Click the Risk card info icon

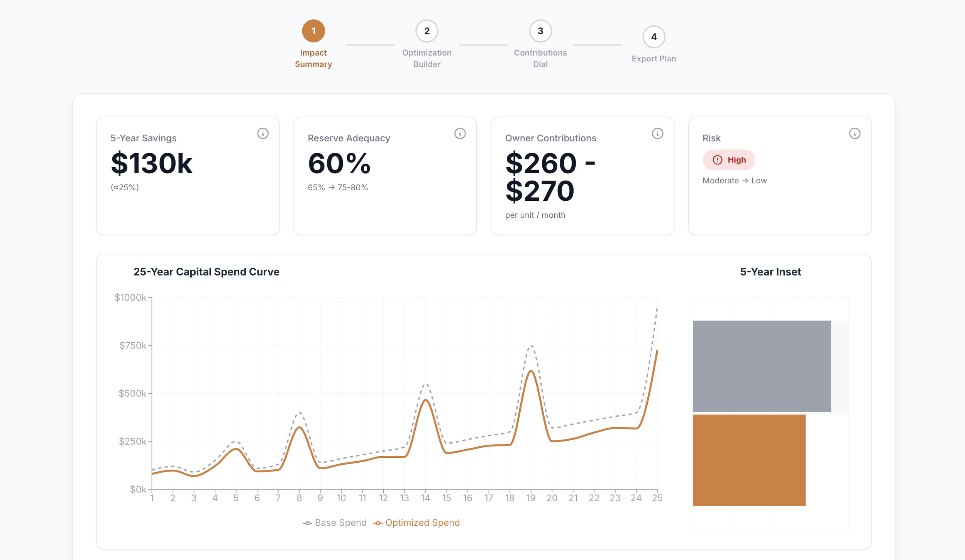855,134
